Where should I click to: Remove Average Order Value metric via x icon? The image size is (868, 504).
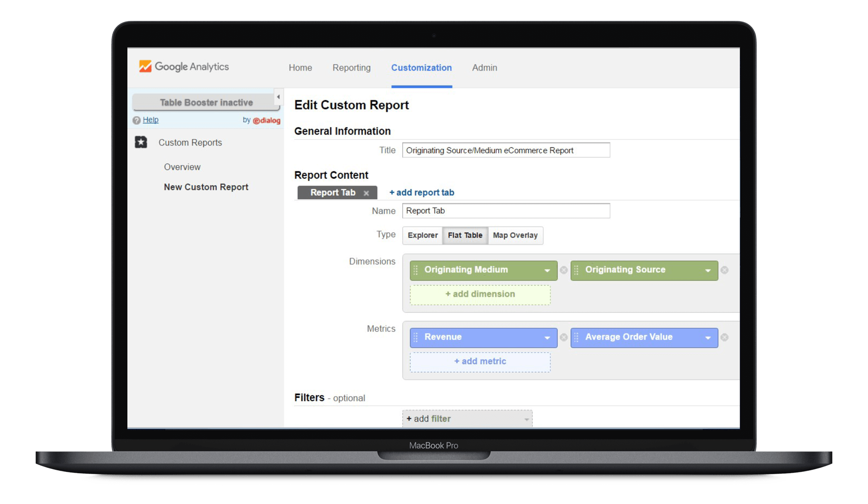point(724,337)
